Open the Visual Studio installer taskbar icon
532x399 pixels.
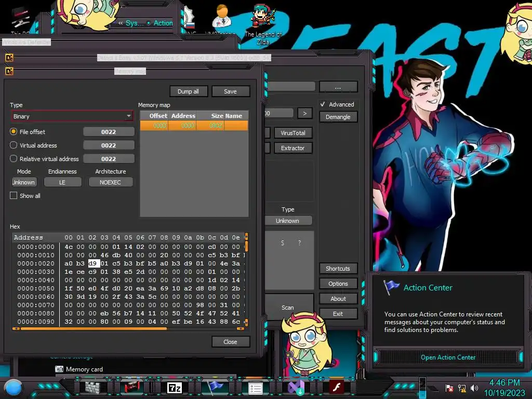coord(296,388)
